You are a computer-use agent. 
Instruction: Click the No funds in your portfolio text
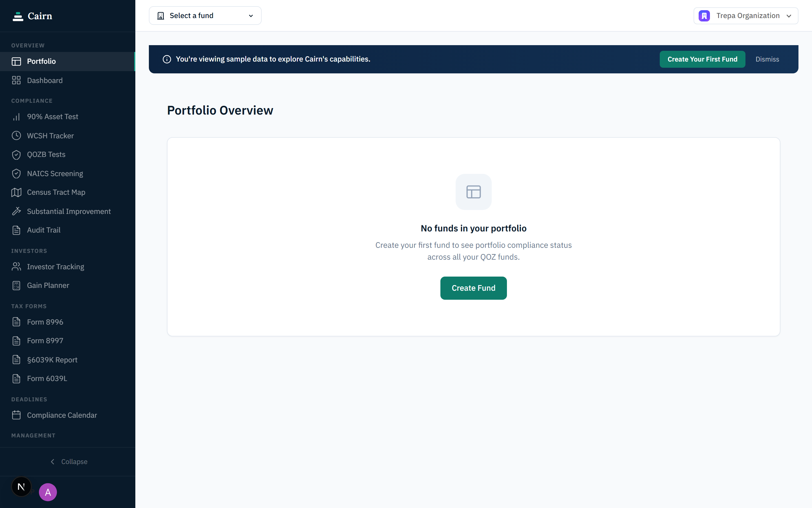coord(473,229)
